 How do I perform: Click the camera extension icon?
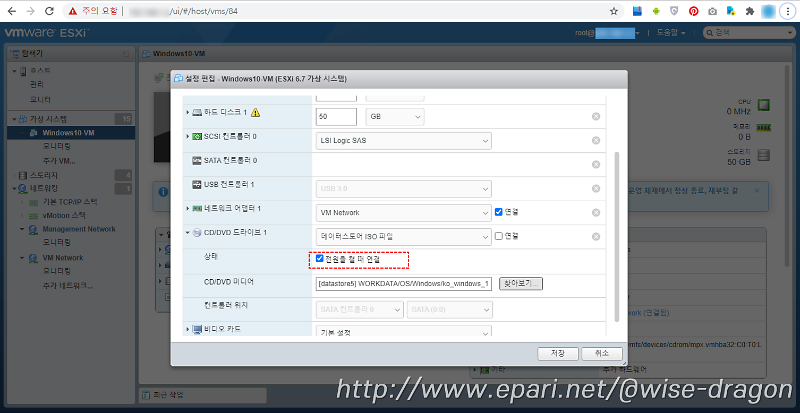pyautogui.click(x=712, y=11)
